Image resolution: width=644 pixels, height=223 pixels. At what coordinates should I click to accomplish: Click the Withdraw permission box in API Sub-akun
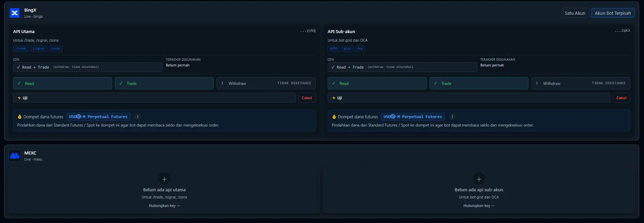[581, 83]
